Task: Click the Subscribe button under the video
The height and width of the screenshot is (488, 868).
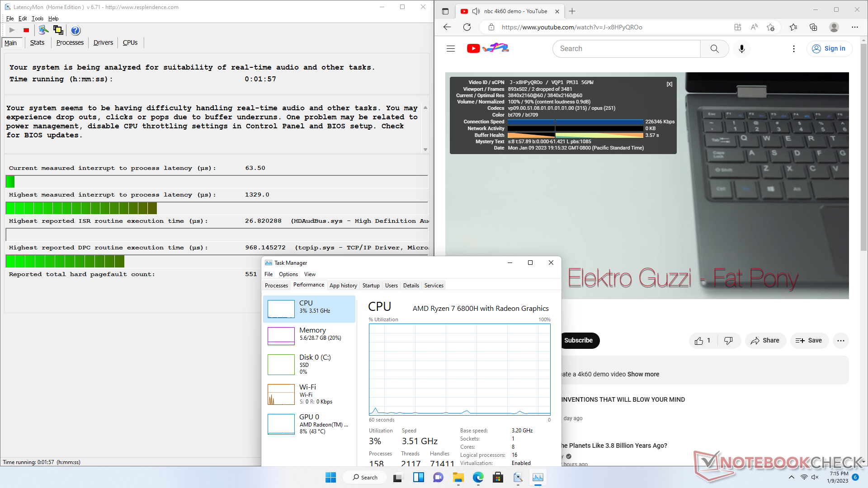Action: point(579,341)
